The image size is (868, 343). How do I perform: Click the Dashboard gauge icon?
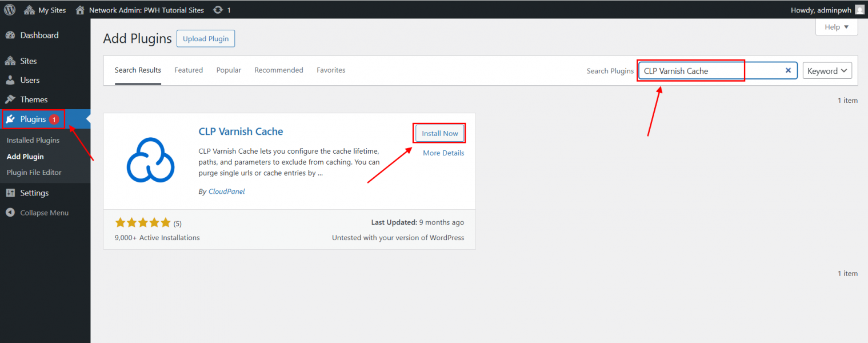tap(10, 35)
